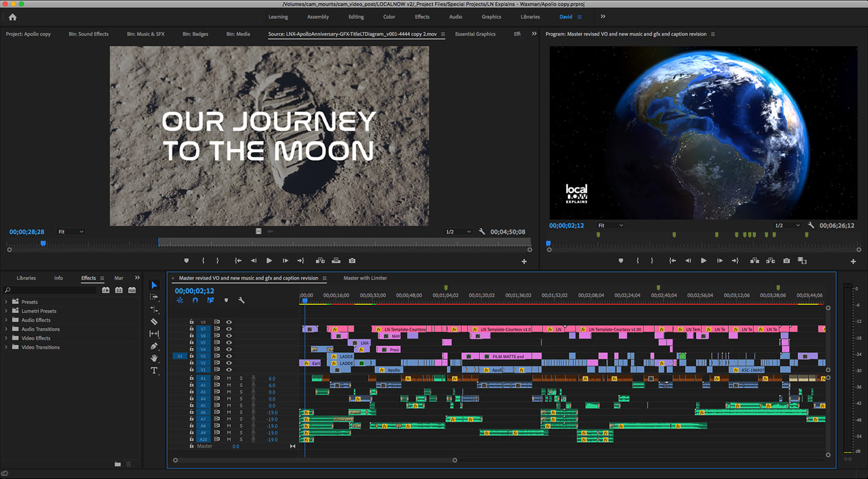Click Source monitor timecode 00;00;28;28
This screenshot has height=479, width=868.
[x=27, y=232]
